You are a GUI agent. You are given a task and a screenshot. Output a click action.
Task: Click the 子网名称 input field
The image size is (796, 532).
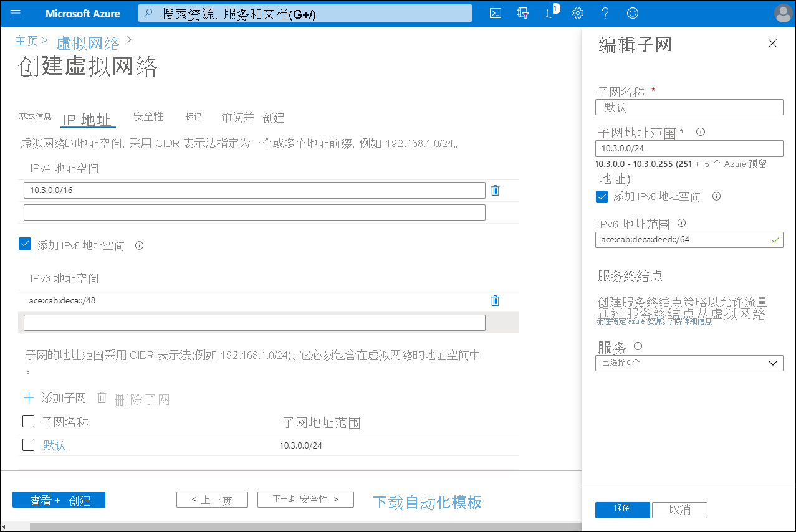(x=689, y=107)
